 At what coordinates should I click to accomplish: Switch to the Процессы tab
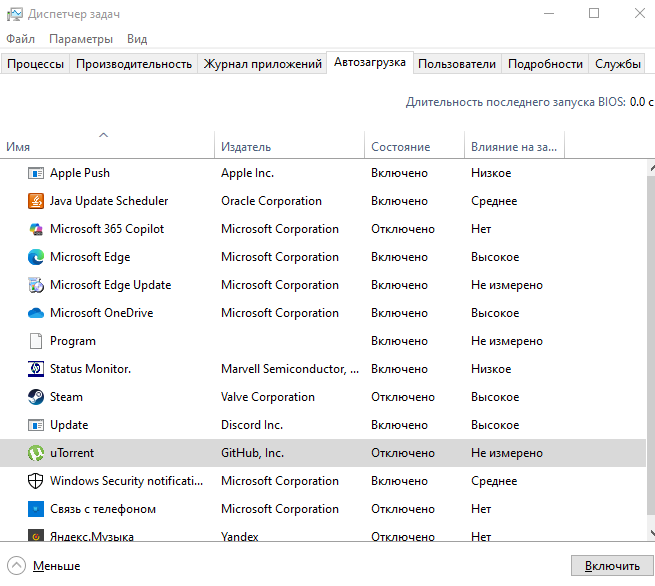36,64
